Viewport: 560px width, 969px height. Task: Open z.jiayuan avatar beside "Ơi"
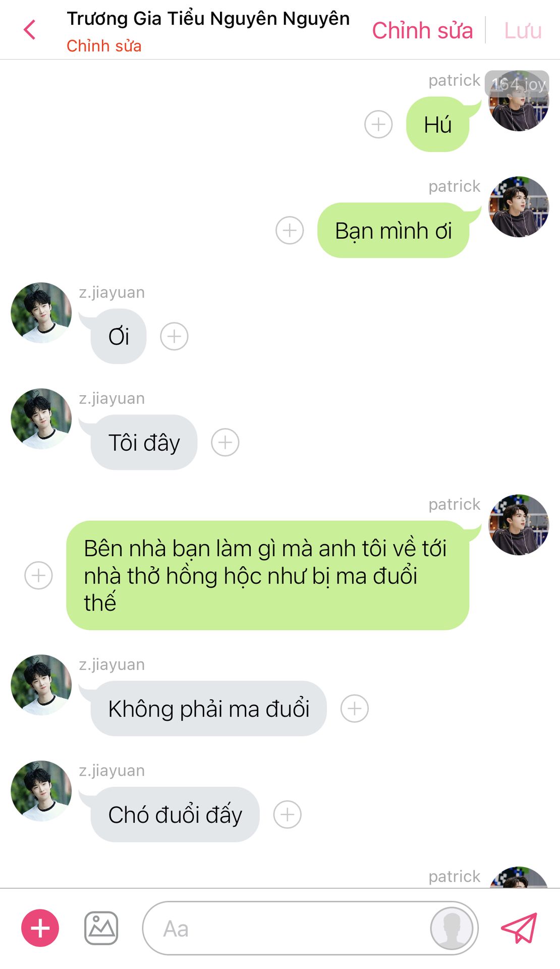(41, 313)
